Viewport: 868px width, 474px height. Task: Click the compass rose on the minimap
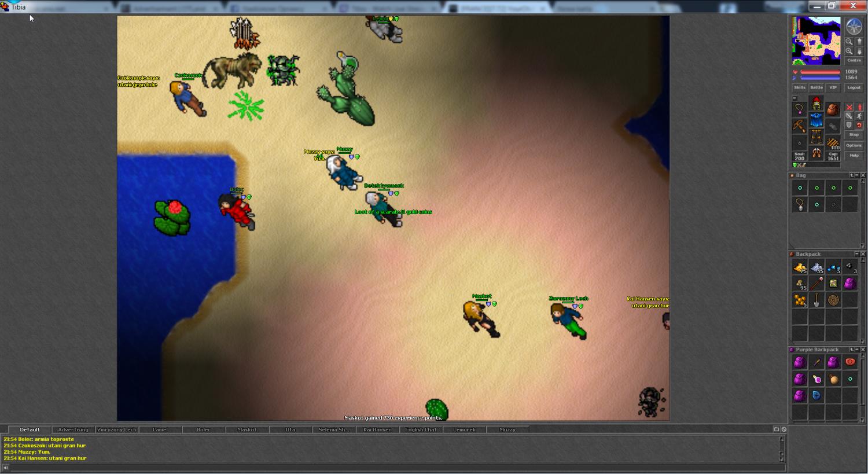click(854, 27)
